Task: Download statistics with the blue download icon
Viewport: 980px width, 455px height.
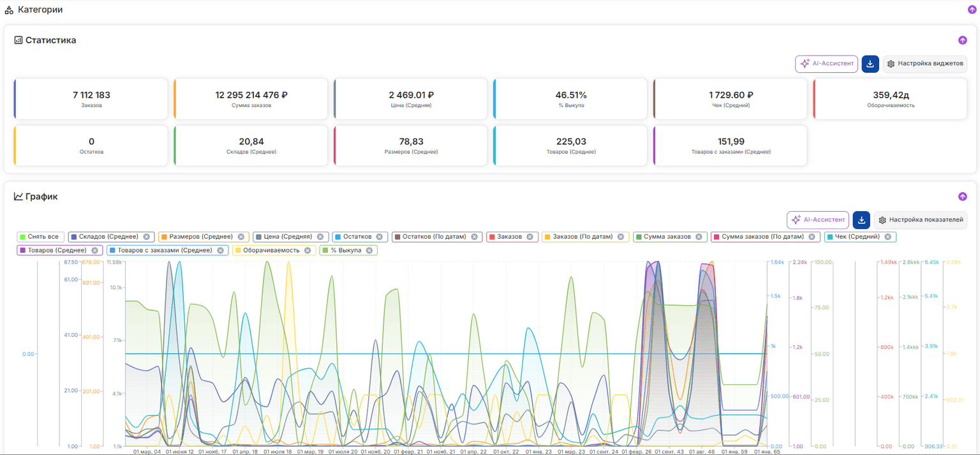Action: click(870, 64)
